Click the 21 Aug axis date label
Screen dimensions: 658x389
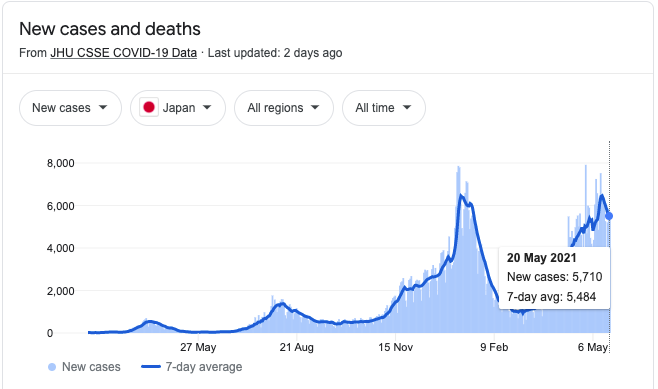pyautogui.click(x=296, y=347)
